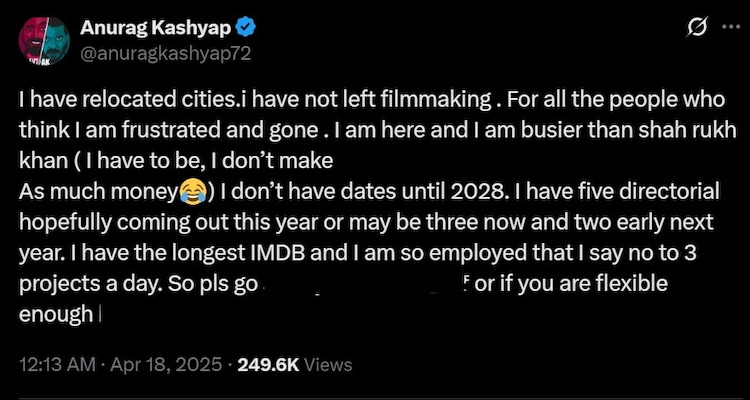Screen dimensions: 750x400
Task: Open the three-dot more options menu
Action: (x=727, y=30)
